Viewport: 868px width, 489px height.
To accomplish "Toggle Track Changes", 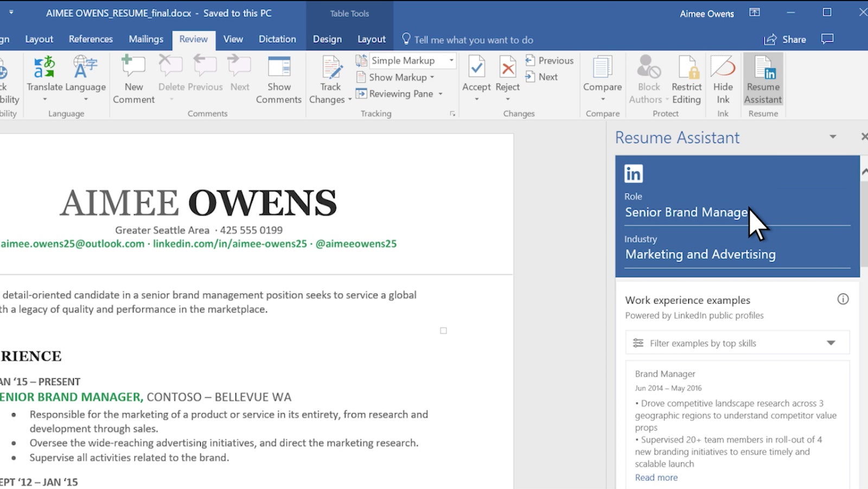I will pyautogui.click(x=330, y=80).
